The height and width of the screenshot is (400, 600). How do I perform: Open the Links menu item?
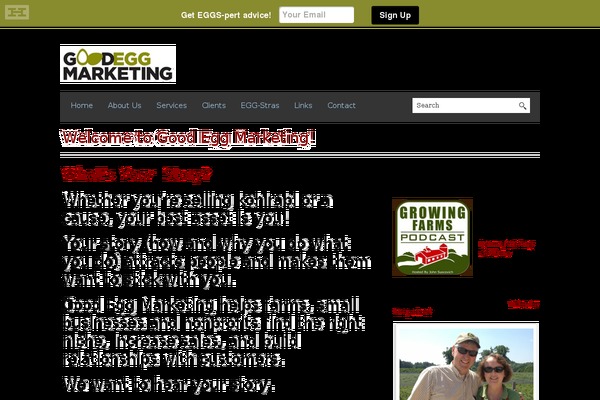(x=303, y=105)
